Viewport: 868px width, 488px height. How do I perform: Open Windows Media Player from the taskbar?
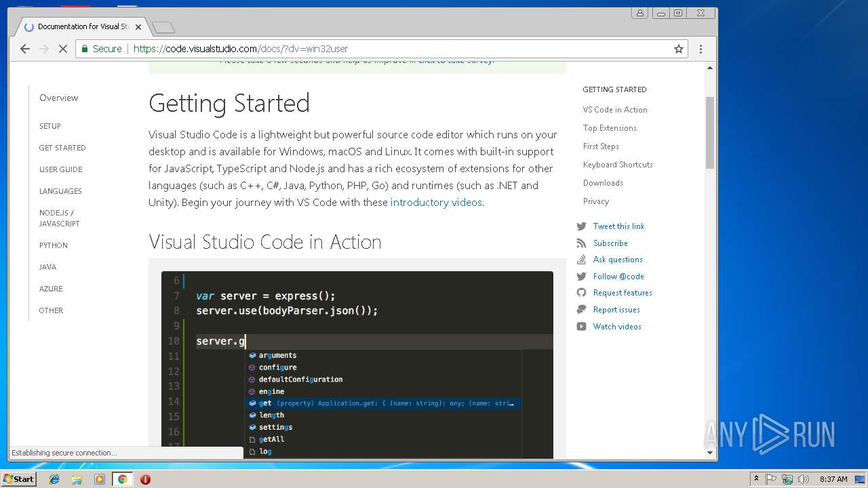pyautogui.click(x=100, y=479)
